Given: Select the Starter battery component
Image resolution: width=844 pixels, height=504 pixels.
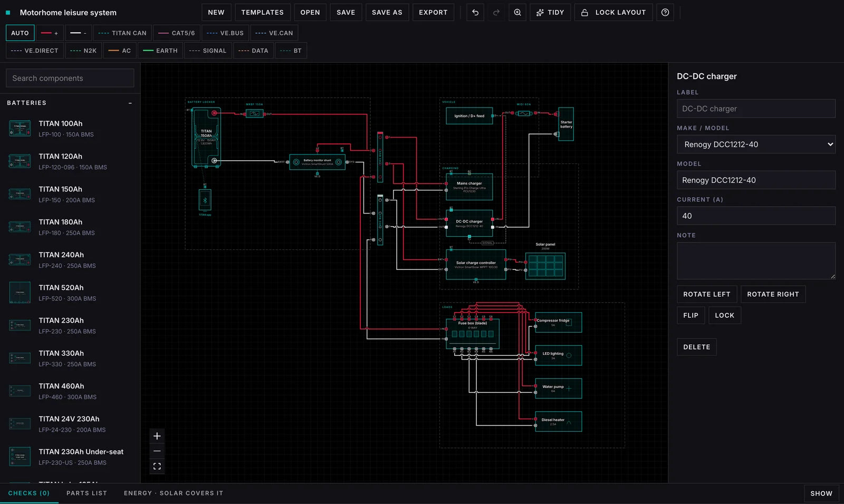Looking at the screenshot, I should pos(566,124).
